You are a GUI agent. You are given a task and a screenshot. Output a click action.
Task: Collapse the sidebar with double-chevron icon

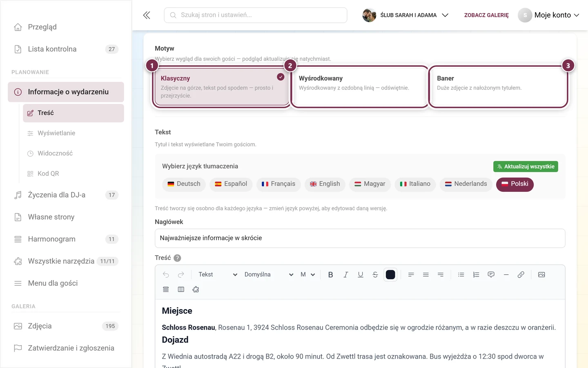(147, 15)
